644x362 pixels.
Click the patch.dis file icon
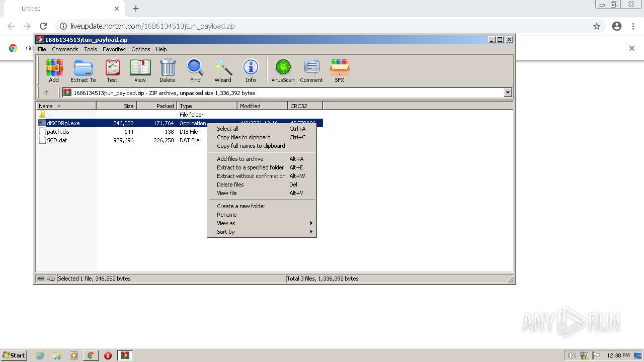pyautogui.click(x=42, y=132)
